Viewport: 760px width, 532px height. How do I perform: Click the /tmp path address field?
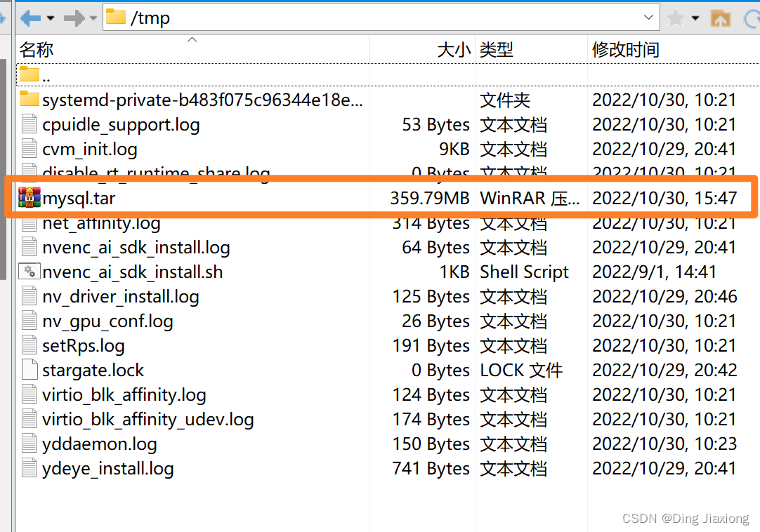381,18
